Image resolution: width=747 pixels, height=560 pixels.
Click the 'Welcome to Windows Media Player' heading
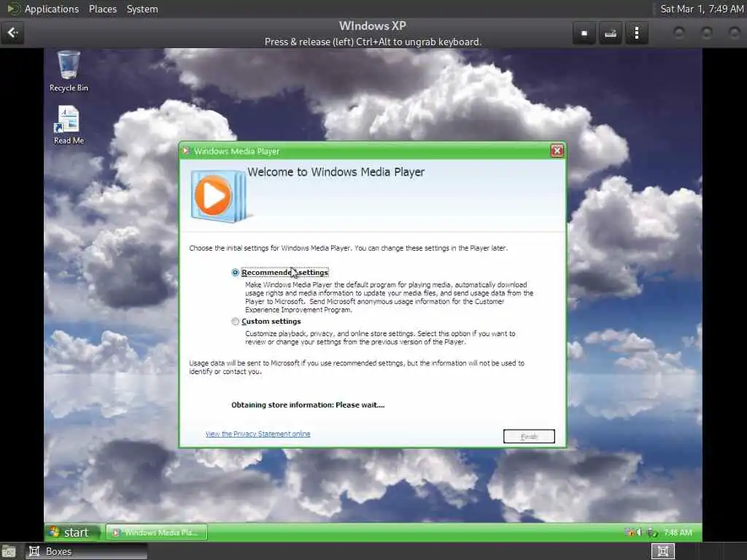coord(336,172)
